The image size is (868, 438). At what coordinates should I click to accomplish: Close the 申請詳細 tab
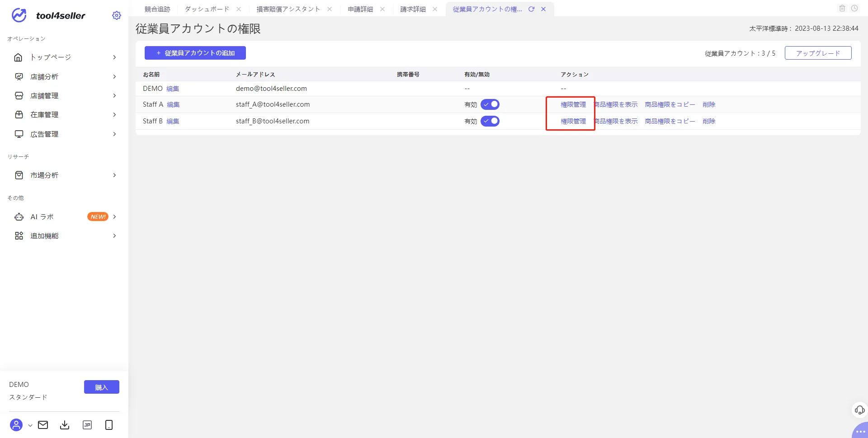pyautogui.click(x=382, y=9)
